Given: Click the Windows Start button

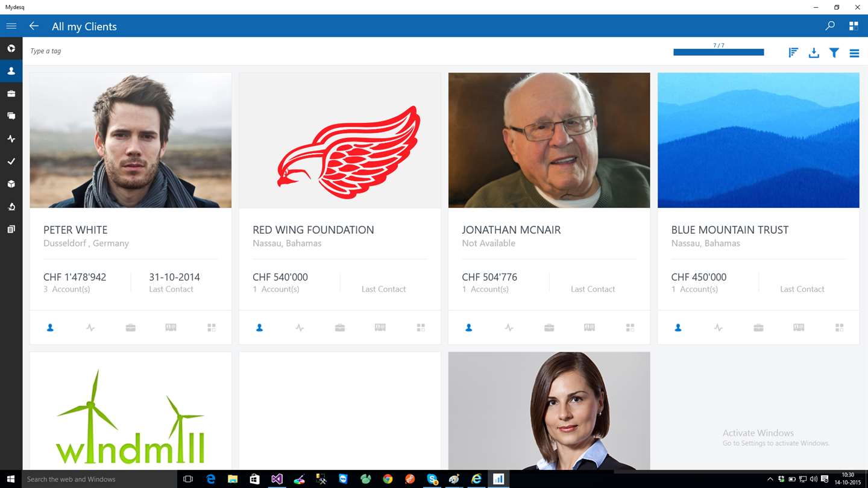Looking at the screenshot, I should coord(11,479).
